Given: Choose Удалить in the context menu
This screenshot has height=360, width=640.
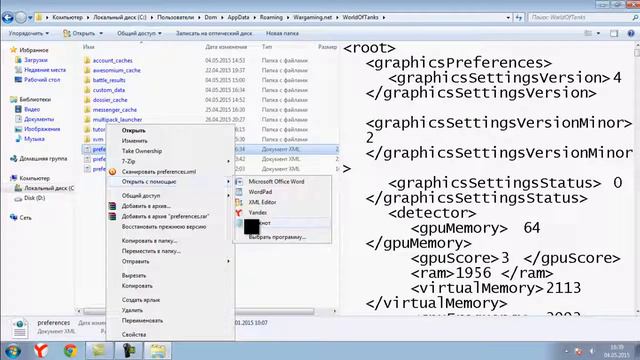Looking at the screenshot, I should pos(132,310).
